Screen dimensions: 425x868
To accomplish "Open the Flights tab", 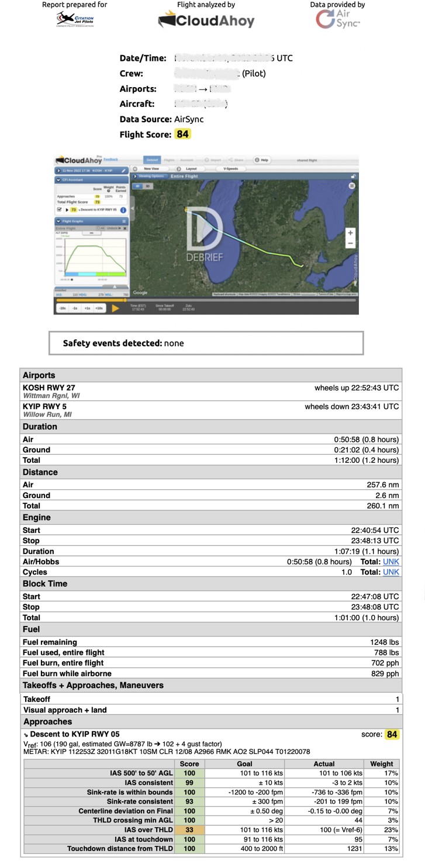I will point(169,160).
